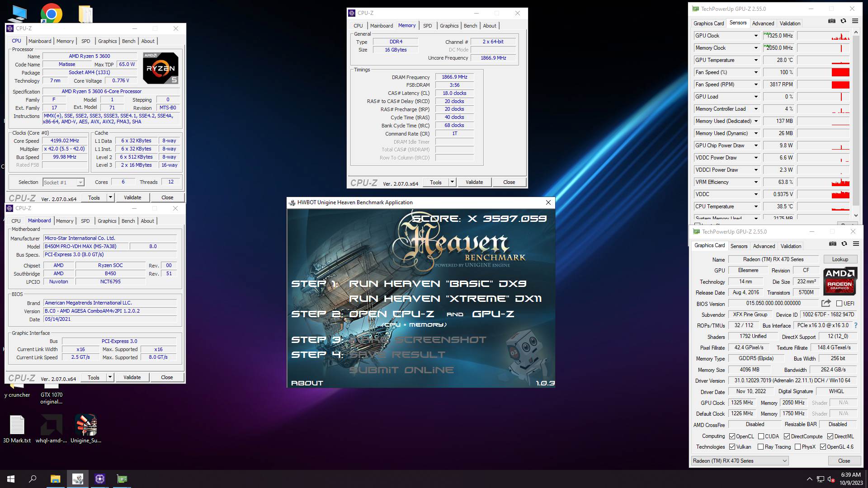This screenshot has width=868, height=488.
Task: Open taskbar search magnifier
Action: pyautogui.click(x=33, y=479)
